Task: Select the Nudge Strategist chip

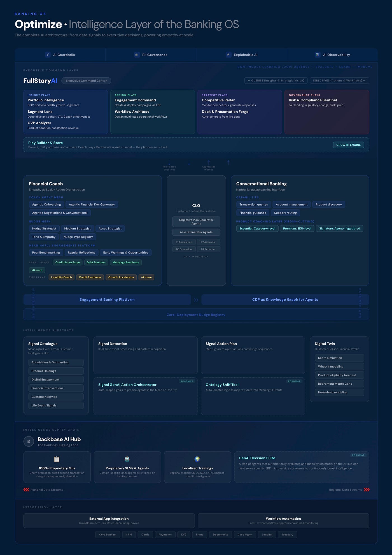Action: click(x=44, y=229)
